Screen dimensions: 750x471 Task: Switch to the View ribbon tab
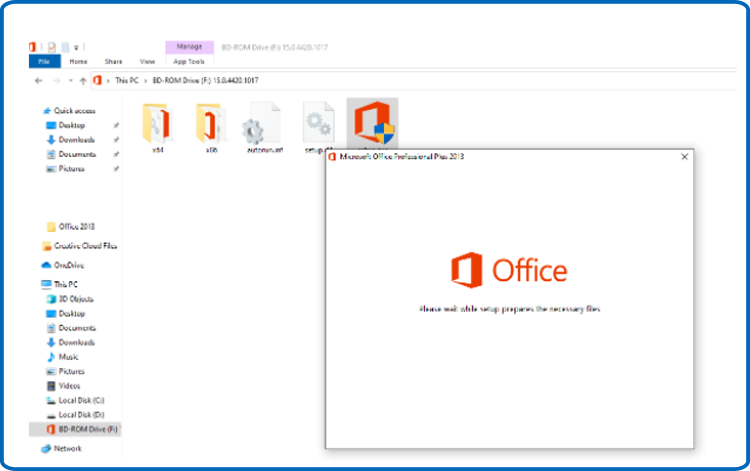[147, 61]
